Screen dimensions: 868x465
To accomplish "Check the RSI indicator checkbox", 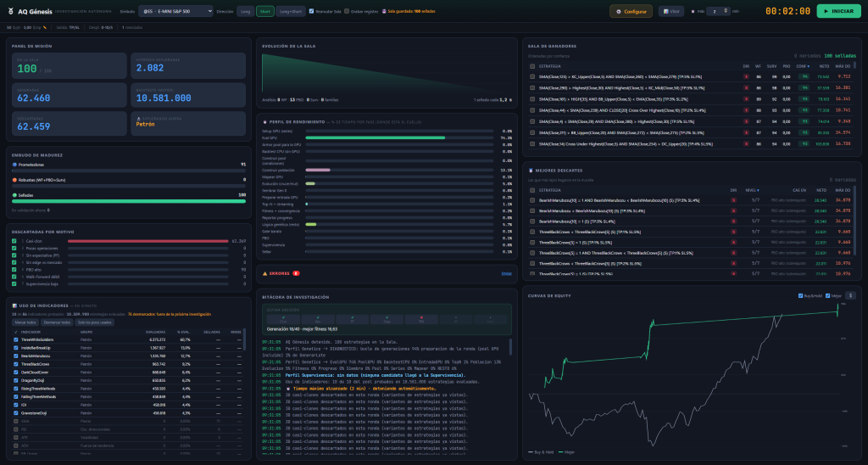I will [15, 429].
